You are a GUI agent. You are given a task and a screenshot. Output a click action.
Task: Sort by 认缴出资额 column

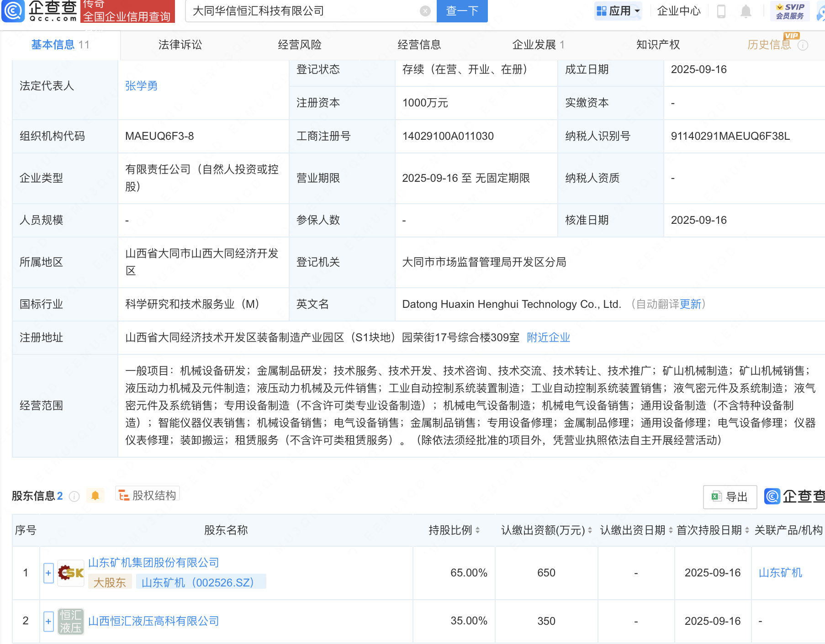546,530
